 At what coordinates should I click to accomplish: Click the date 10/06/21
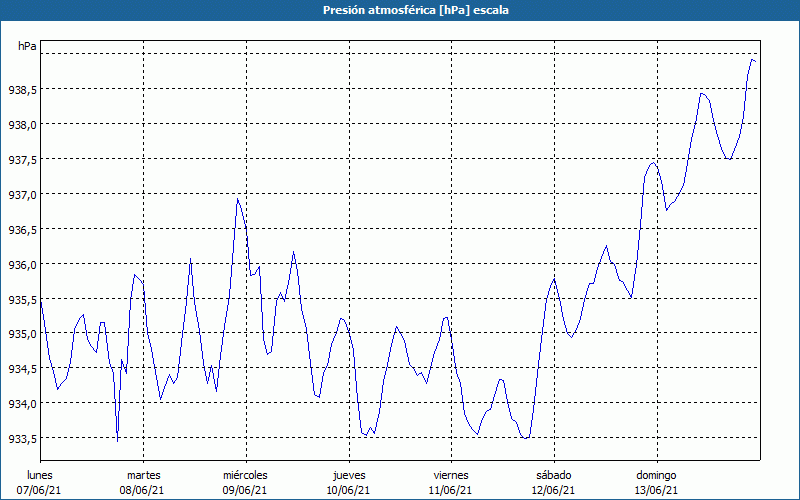point(348,490)
